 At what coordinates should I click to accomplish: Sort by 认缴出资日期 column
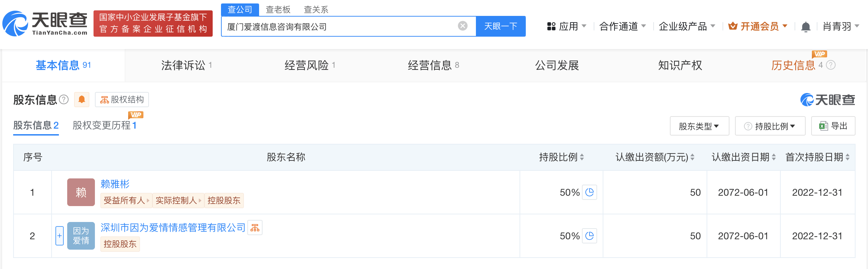tap(774, 157)
